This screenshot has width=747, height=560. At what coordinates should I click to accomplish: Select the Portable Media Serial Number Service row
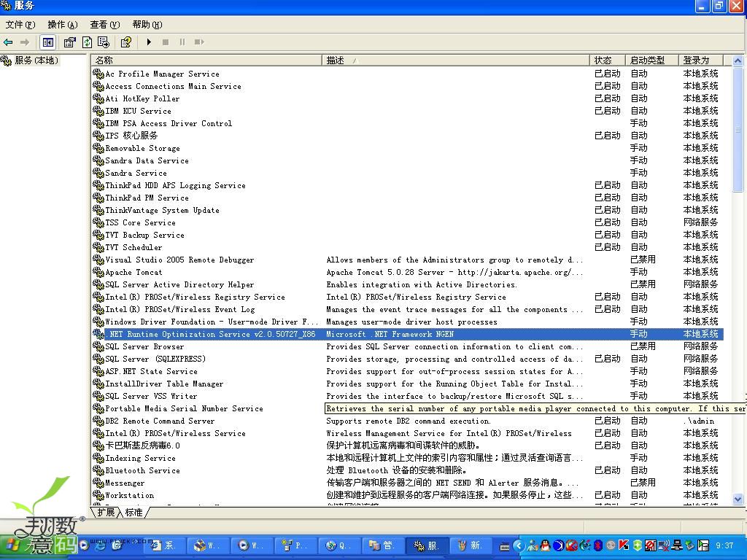point(408,408)
